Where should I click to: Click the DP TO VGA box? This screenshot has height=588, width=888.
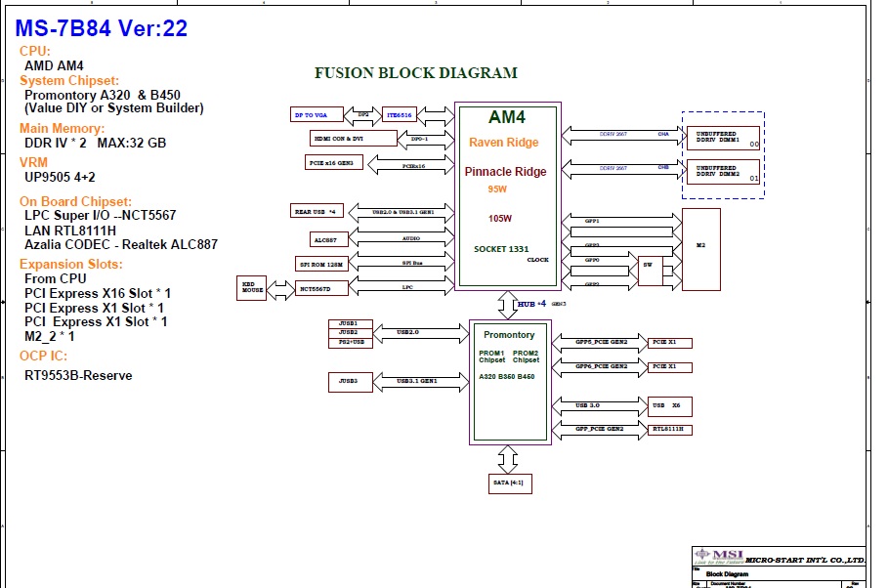317,114
